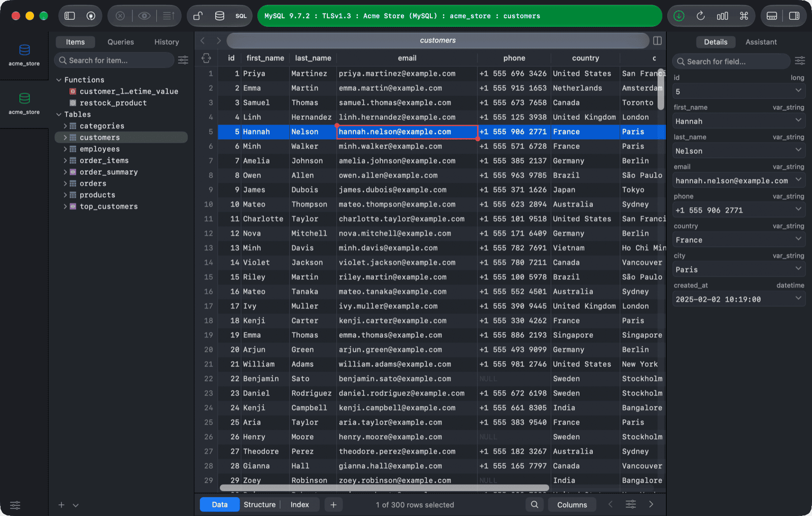This screenshot has width=812, height=516.
Task: Expand the categories table node
Action: point(65,126)
